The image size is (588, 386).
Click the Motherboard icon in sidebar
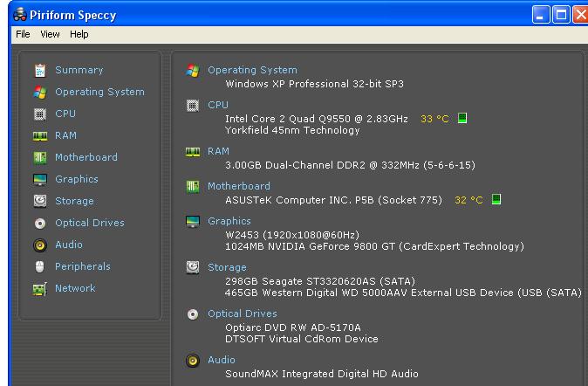tap(40, 157)
